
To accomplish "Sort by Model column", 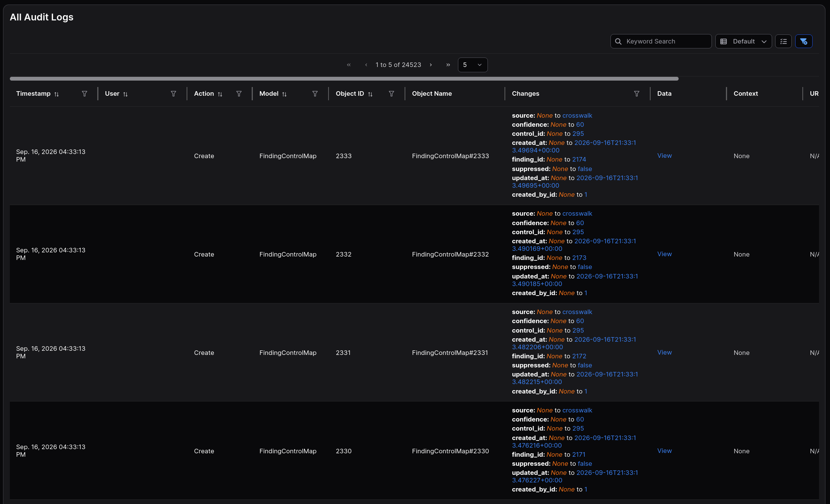I will click(x=284, y=94).
